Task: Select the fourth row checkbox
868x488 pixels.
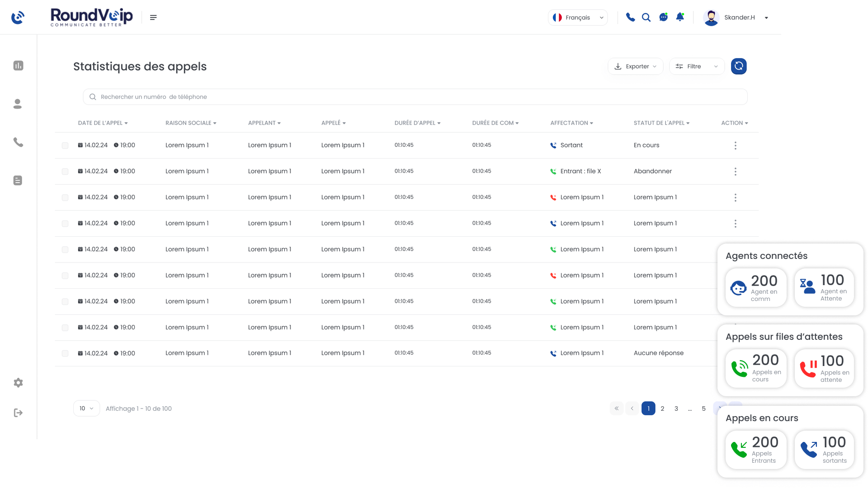Action: (65, 224)
